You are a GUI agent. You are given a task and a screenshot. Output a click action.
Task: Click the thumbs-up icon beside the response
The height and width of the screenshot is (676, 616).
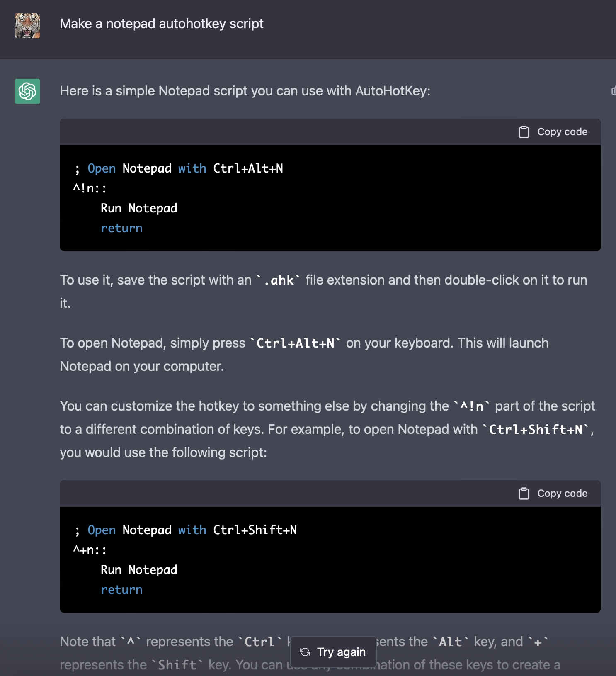pos(614,90)
